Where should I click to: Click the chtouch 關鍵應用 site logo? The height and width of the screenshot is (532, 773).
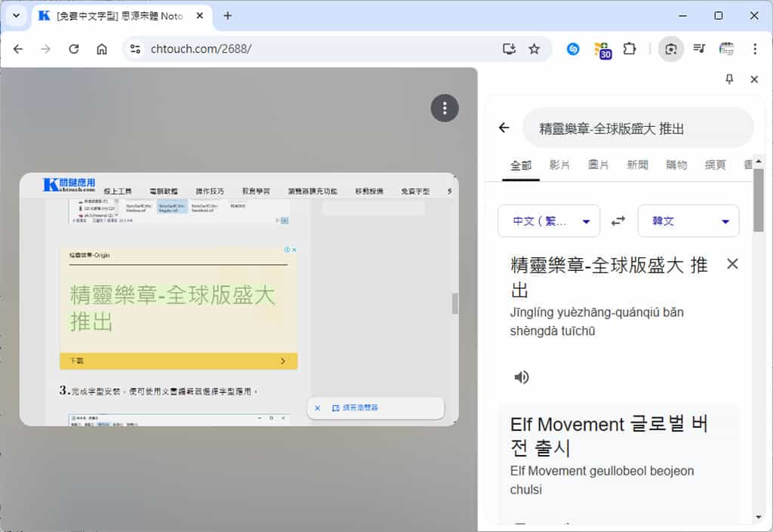point(69,185)
